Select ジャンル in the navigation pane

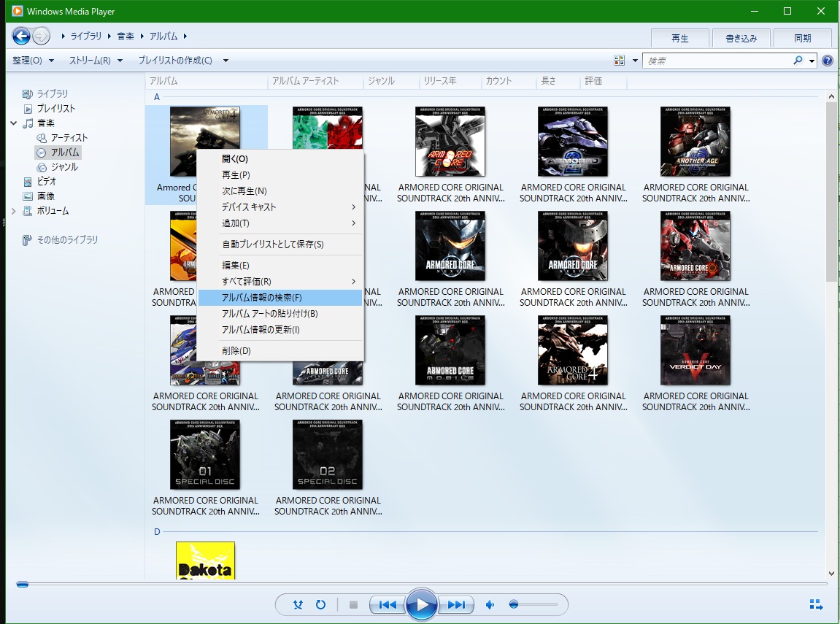point(64,167)
